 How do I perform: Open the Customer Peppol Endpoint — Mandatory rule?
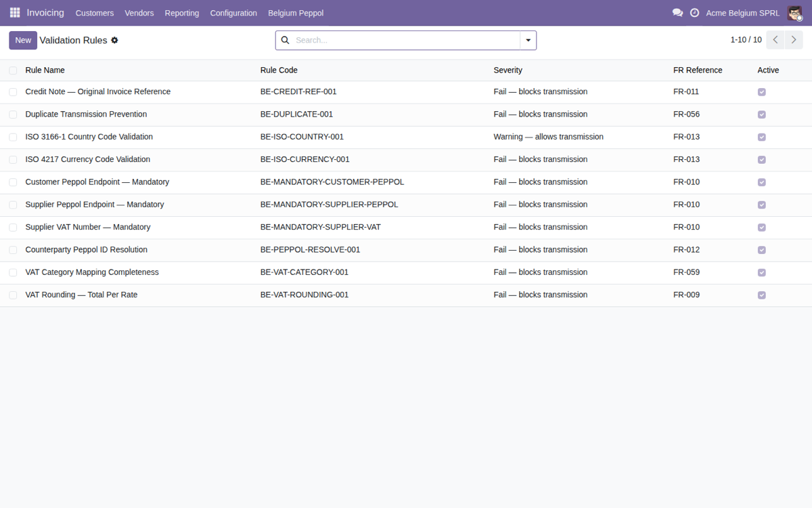pos(97,182)
